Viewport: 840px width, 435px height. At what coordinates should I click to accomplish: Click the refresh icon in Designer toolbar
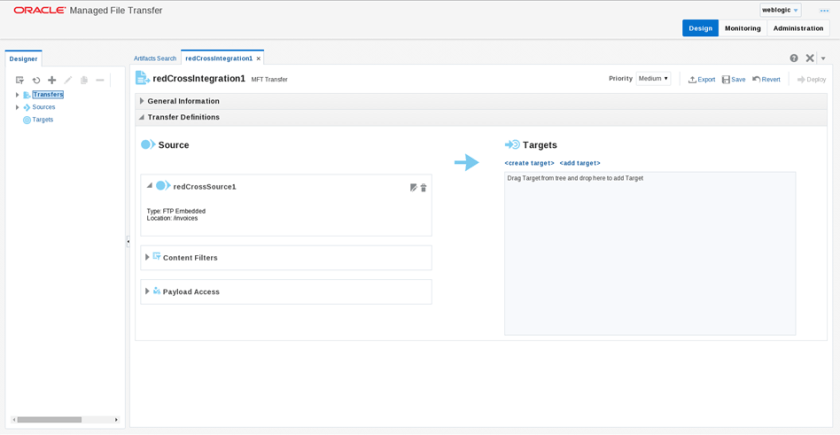pos(36,80)
